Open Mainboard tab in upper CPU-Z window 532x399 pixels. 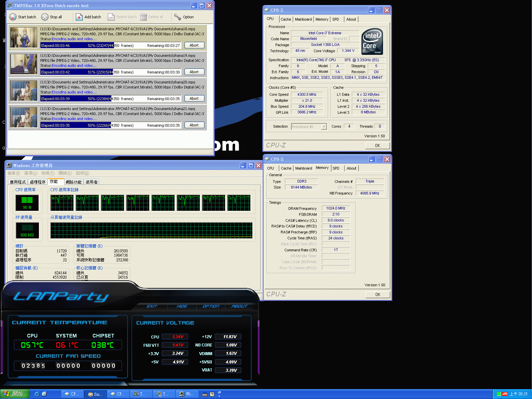tap(303, 19)
